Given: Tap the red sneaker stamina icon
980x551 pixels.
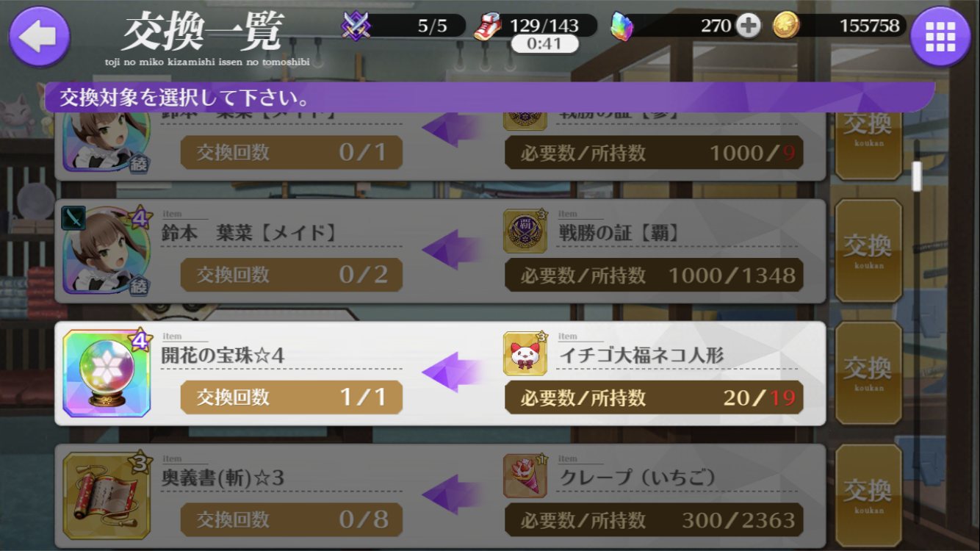Looking at the screenshot, I should (x=488, y=26).
